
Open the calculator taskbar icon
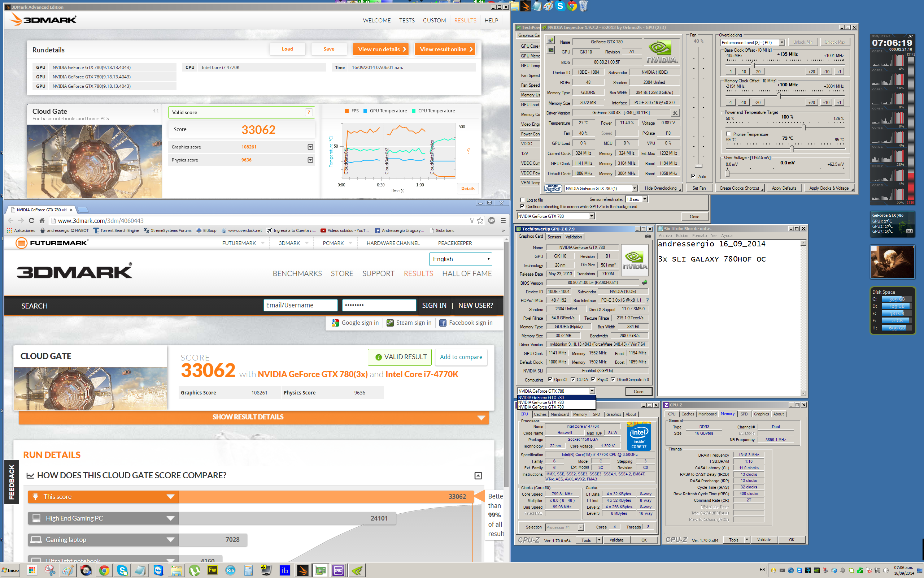[248, 570]
